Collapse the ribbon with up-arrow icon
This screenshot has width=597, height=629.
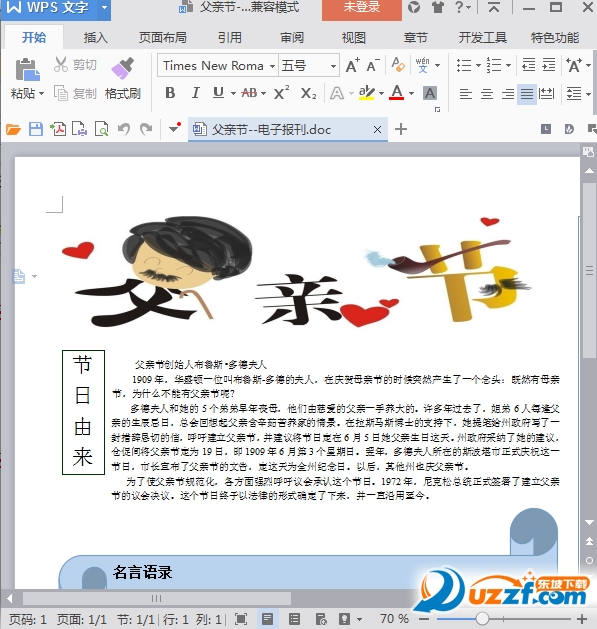pyautogui.click(x=494, y=7)
